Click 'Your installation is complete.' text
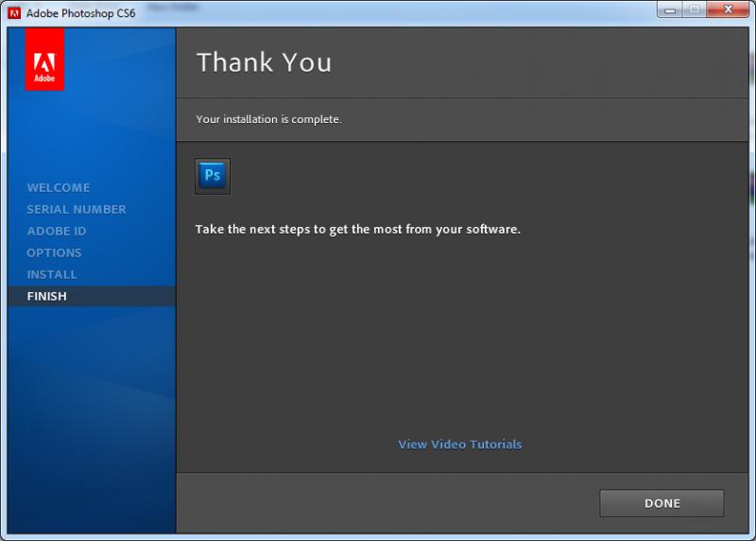Screen dimensions: 756x541 (268, 119)
